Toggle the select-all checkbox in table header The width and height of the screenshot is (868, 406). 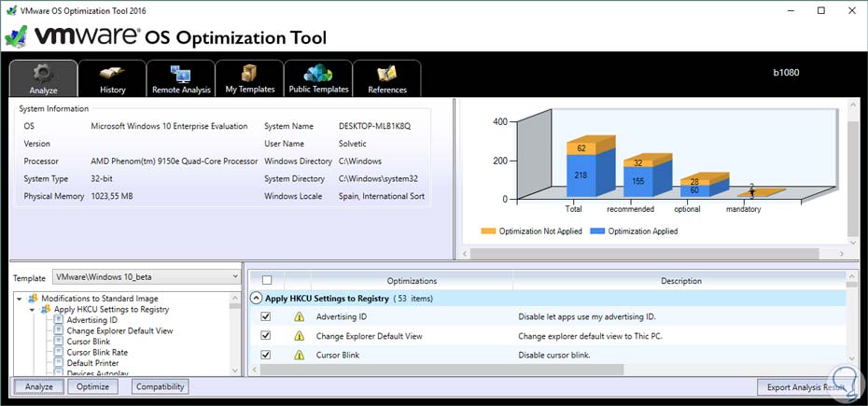click(267, 280)
